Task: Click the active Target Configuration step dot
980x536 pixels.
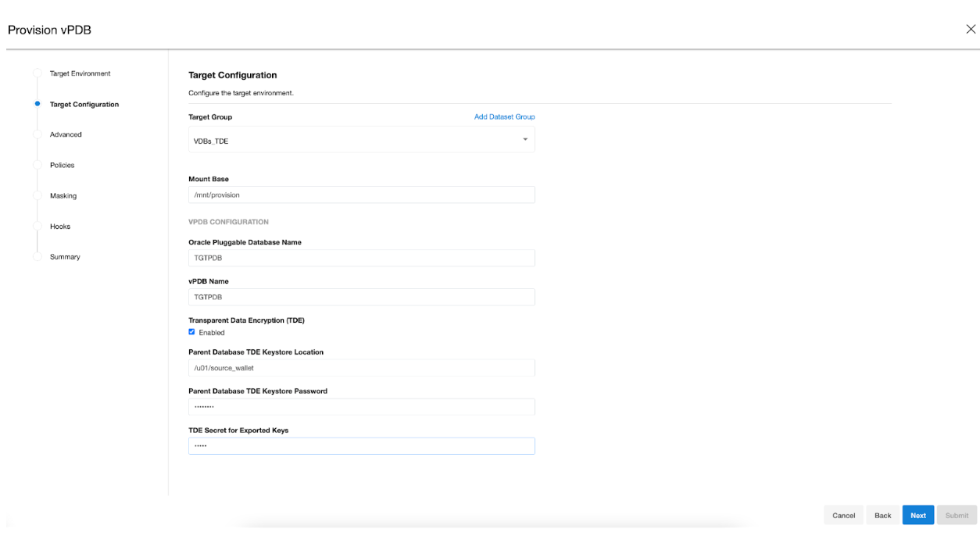Action: [x=37, y=104]
